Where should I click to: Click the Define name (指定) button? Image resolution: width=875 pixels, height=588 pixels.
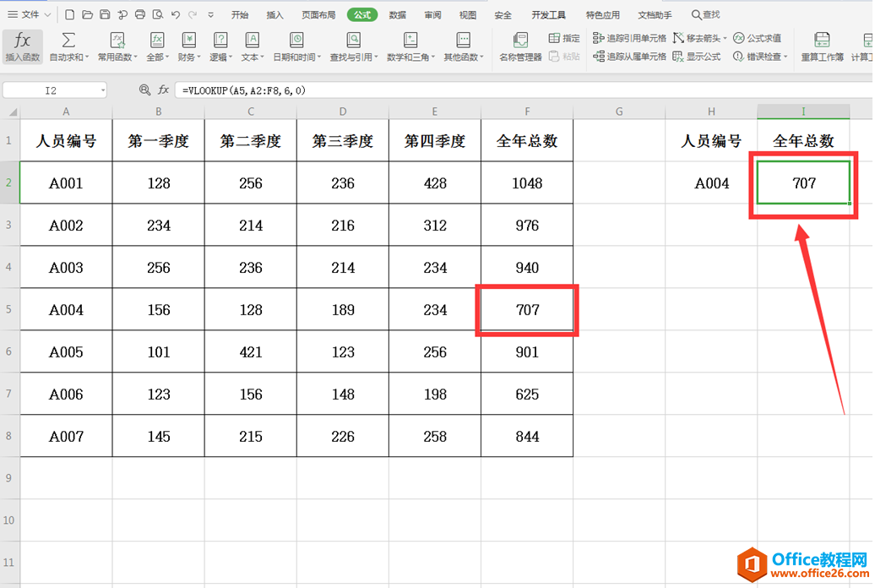tap(564, 38)
